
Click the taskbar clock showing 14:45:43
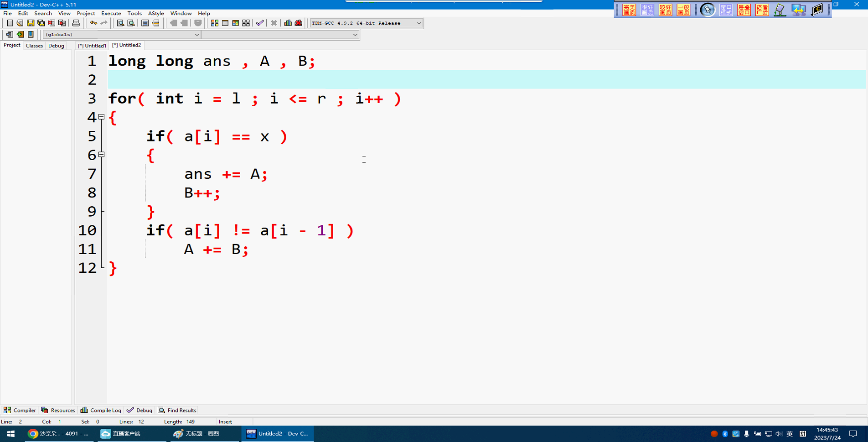(x=827, y=434)
